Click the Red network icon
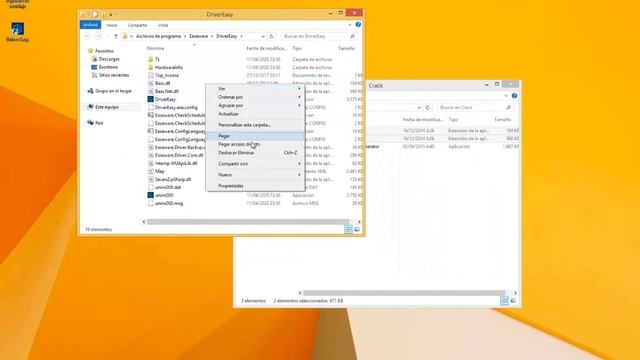640x360 pixels. click(91, 123)
